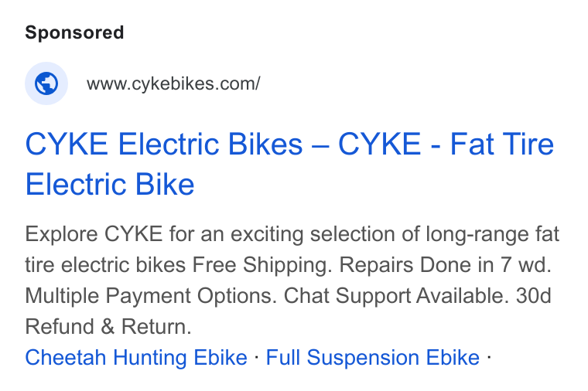Click the trailing dot after Full Suspension Ebike
This screenshot has width=588, height=391.
(489, 357)
